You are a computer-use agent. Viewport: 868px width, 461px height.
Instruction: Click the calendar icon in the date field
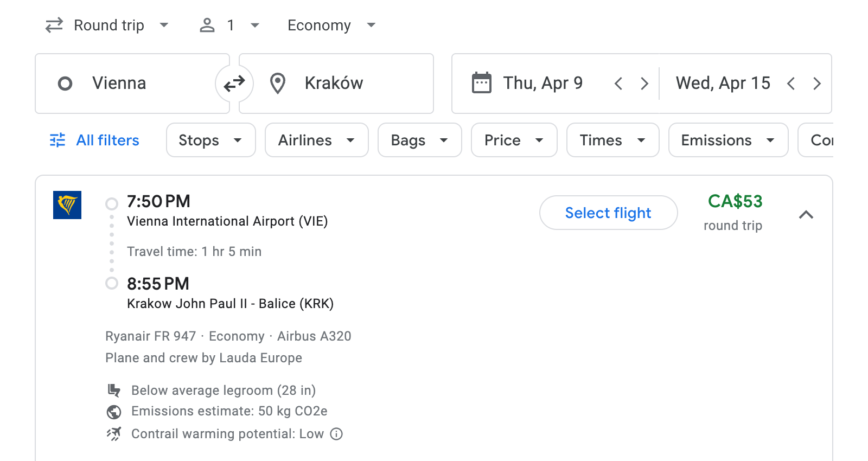click(x=481, y=82)
